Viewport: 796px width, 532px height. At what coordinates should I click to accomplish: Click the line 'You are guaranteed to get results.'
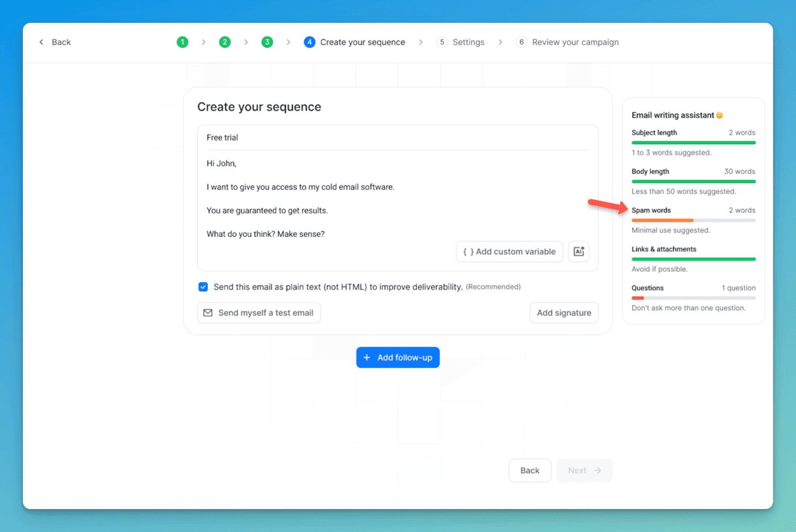point(267,211)
